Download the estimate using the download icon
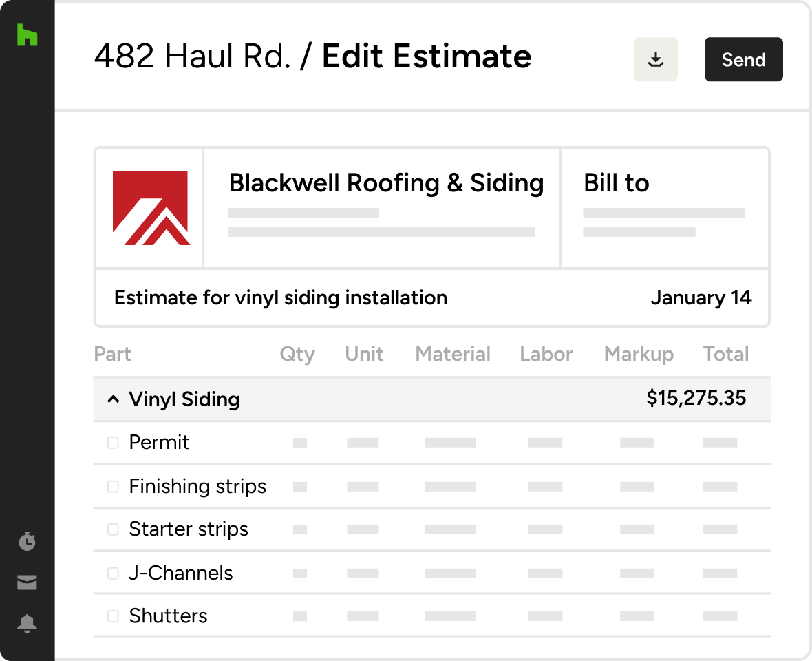Viewport: 812px width, 661px height. click(655, 59)
